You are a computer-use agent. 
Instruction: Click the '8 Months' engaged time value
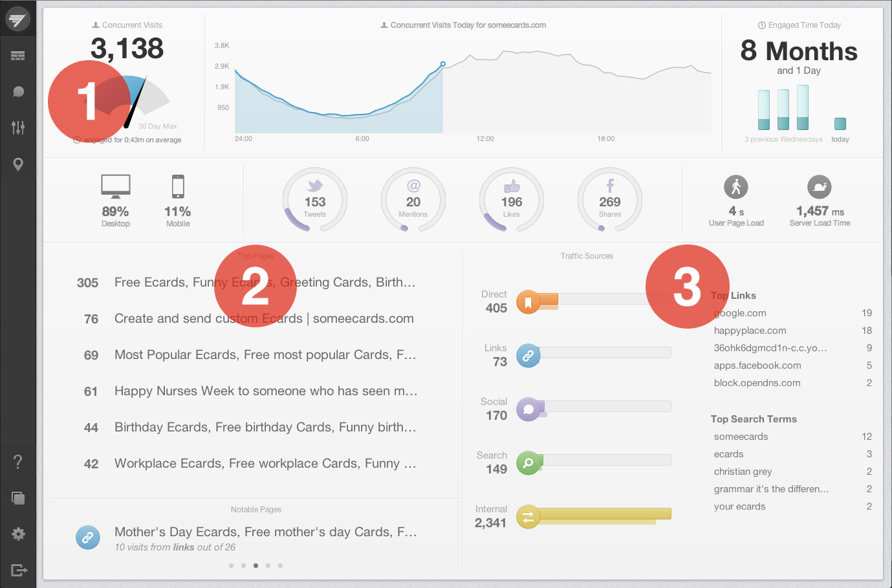[799, 51]
